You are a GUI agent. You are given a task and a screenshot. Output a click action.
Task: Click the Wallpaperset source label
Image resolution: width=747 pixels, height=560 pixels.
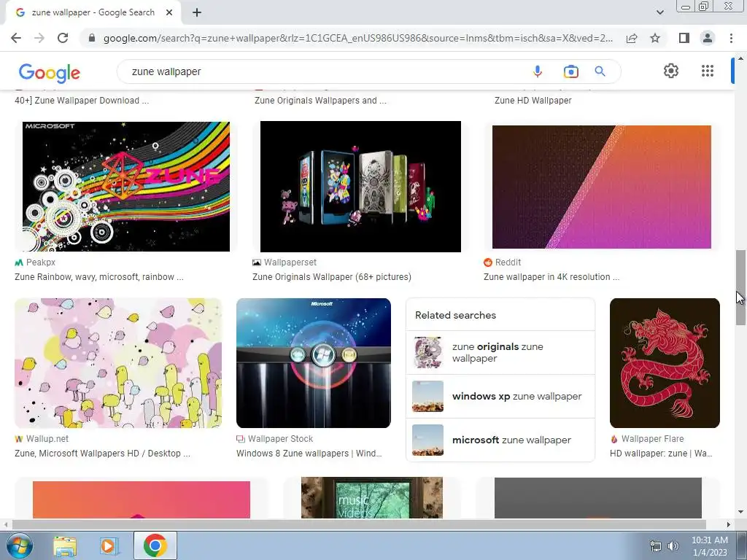click(290, 262)
